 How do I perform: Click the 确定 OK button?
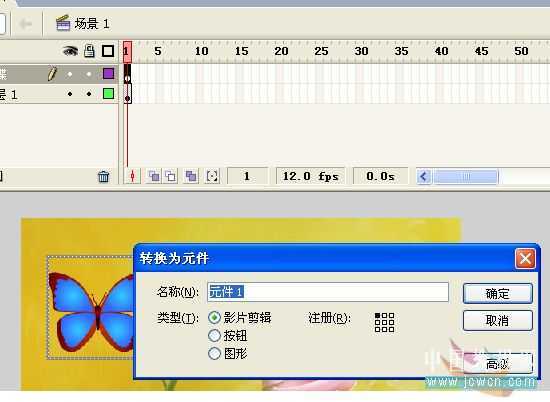point(498,294)
